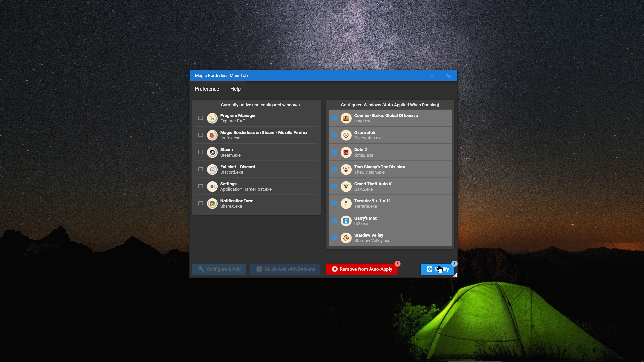Screen dimensions: 644x362
Task: Click the copy icon in the title bar
Action: point(448,75)
